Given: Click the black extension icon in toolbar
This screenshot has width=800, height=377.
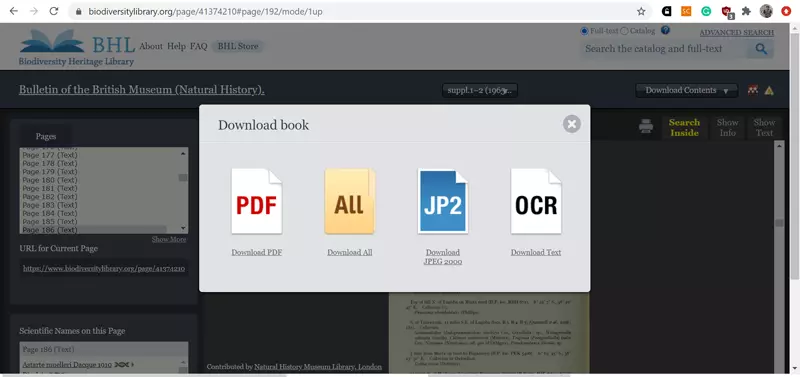Looking at the screenshot, I should [666, 11].
